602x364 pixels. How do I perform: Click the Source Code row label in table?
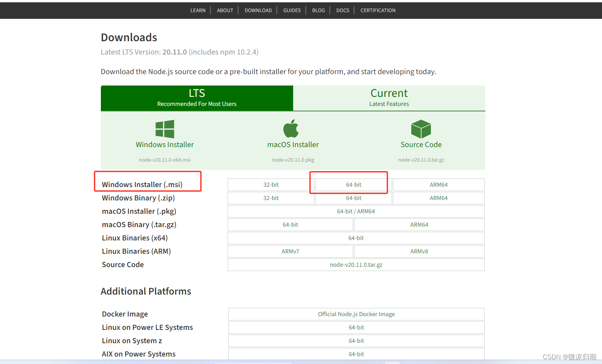123,265
